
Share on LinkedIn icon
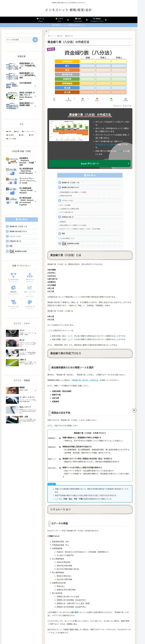(125, 99)
